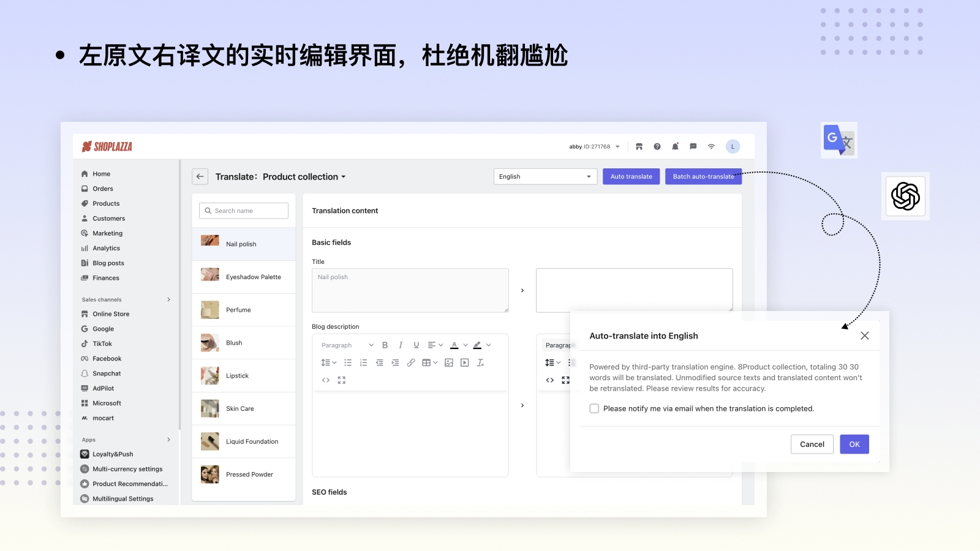Open the Paragraph style dropdown
The width and height of the screenshot is (980, 551).
[x=346, y=345]
